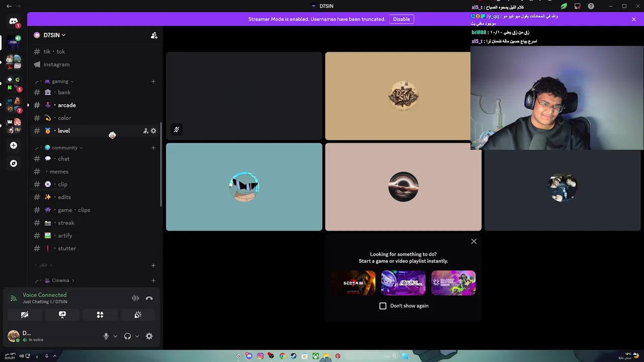Dismiss the Streamer Mode banner
This screenshot has height=362, width=644.
(633, 19)
